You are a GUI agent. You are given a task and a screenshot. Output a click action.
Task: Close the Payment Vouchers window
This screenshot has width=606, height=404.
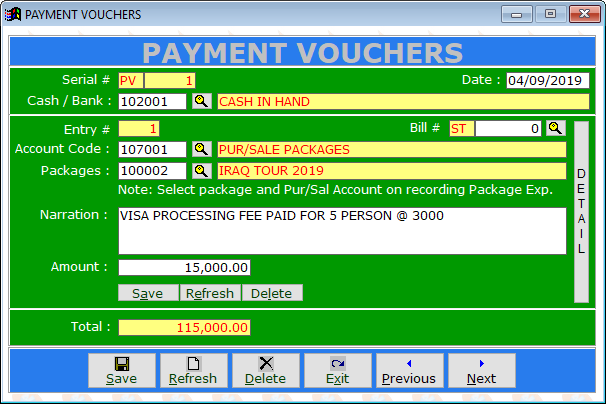coord(585,14)
